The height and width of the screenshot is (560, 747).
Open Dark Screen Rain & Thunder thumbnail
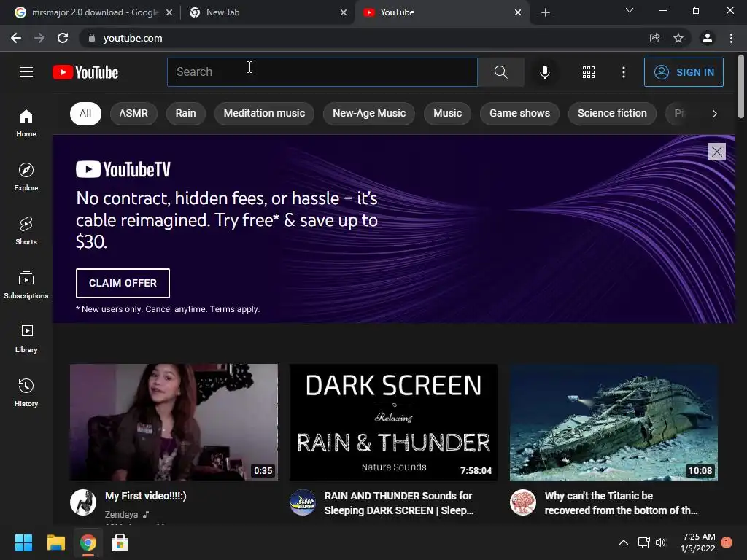[393, 422]
